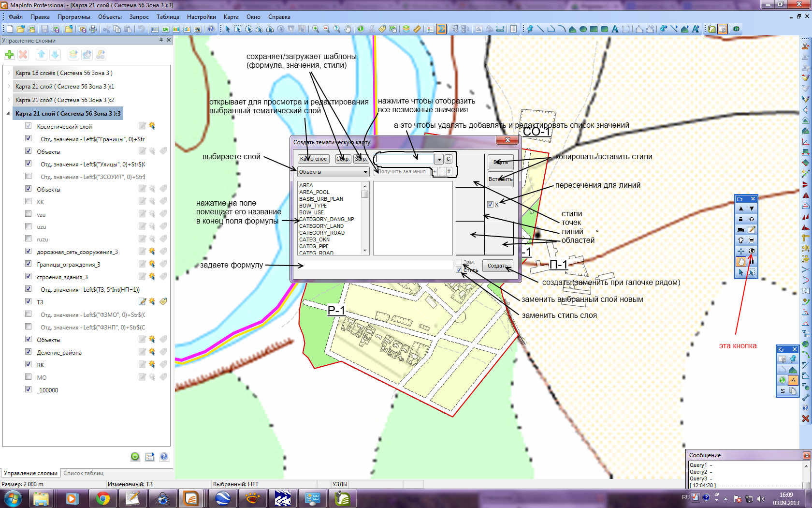812x508 pixels.
Task: Click the Сохр. save template button
Action: (x=343, y=159)
